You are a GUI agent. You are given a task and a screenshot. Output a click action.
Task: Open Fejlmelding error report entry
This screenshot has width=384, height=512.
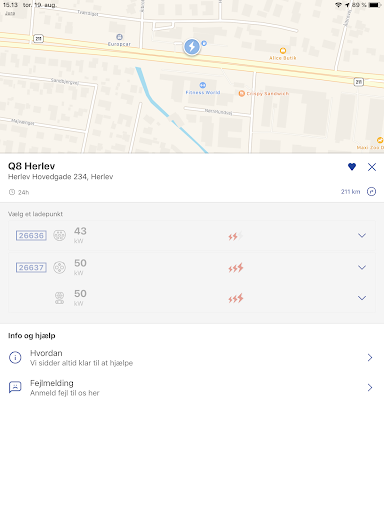tap(192, 388)
